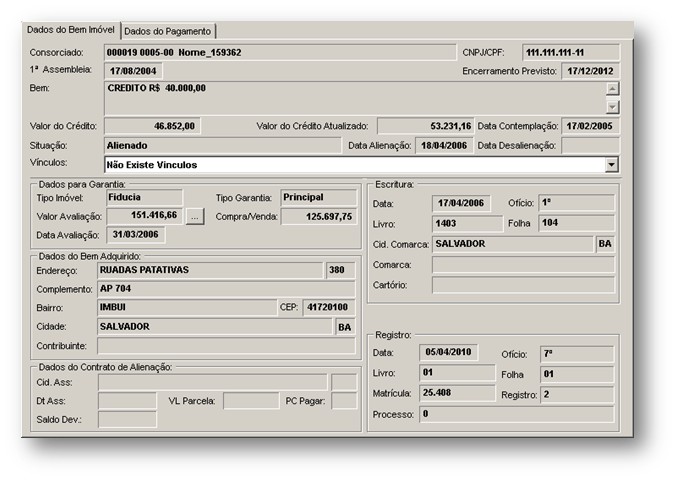Click the CEP field 41720100

[x=329, y=307]
